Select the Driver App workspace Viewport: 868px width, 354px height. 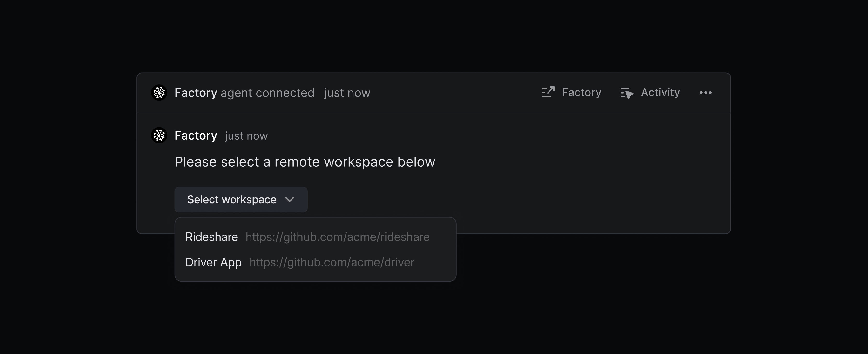pos(213,262)
